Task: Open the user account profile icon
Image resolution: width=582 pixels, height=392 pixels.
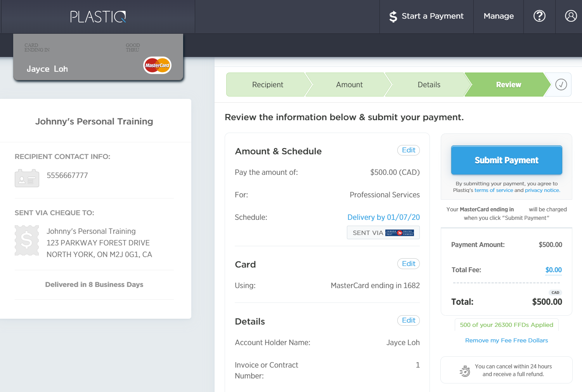Action: coord(571,16)
